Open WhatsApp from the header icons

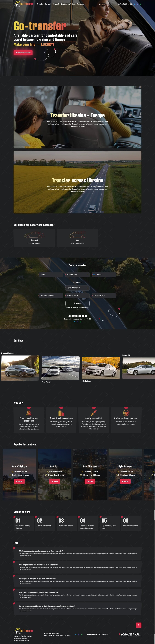click(x=140, y=4)
